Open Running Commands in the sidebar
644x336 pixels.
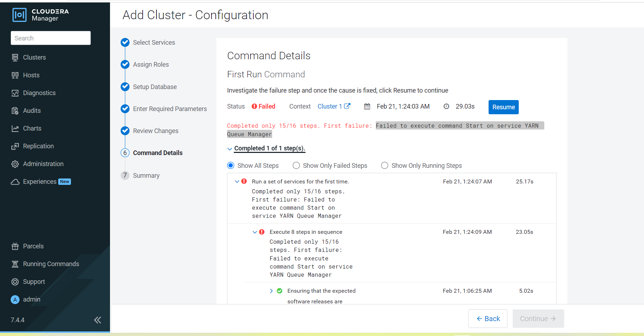[x=51, y=264]
